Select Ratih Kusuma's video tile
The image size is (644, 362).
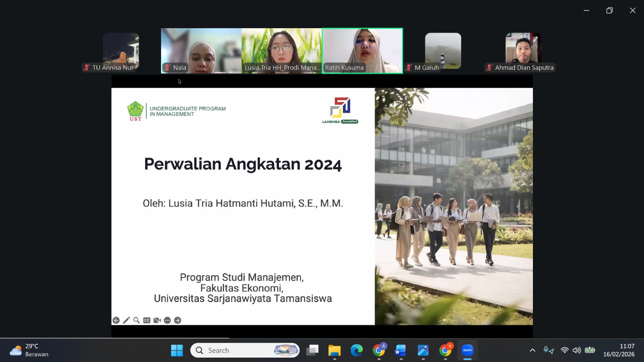click(362, 50)
